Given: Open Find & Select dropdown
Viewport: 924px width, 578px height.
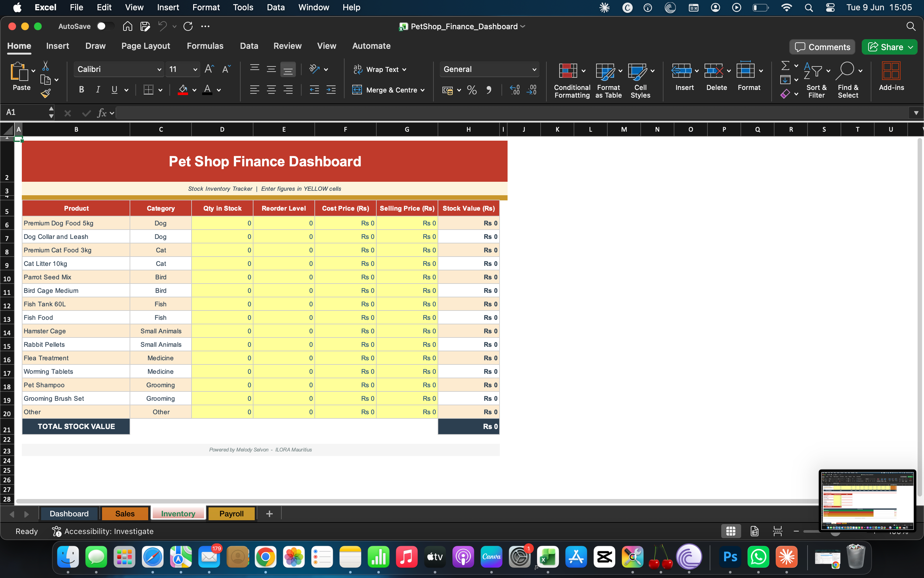Looking at the screenshot, I should coord(848,81).
